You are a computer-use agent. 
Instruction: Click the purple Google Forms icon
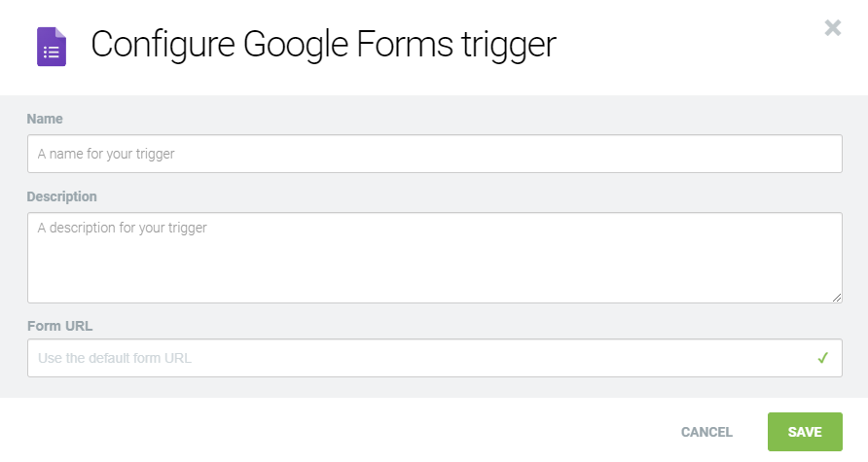click(x=52, y=47)
